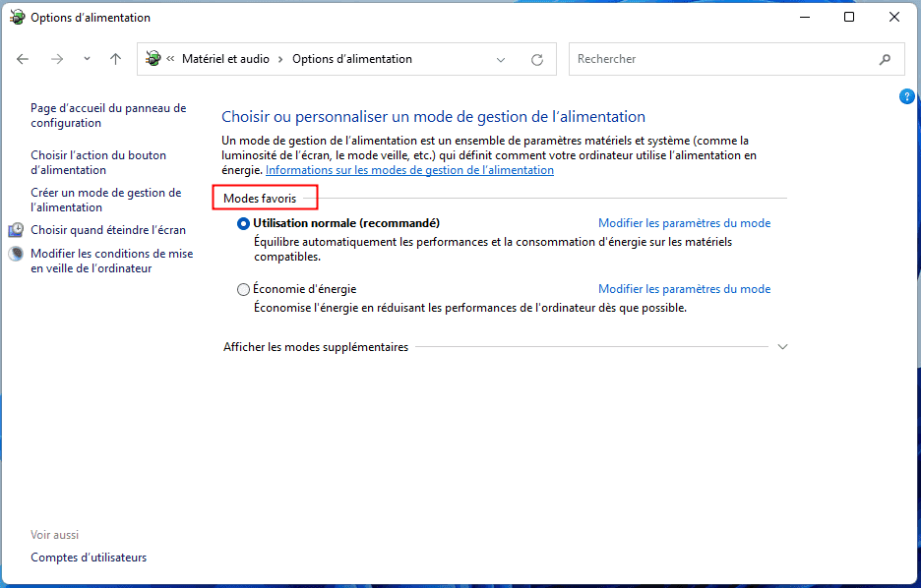The image size is (921, 588).
Task: Open Créer un mode de gestion de l'alimentation
Action: 106,200
